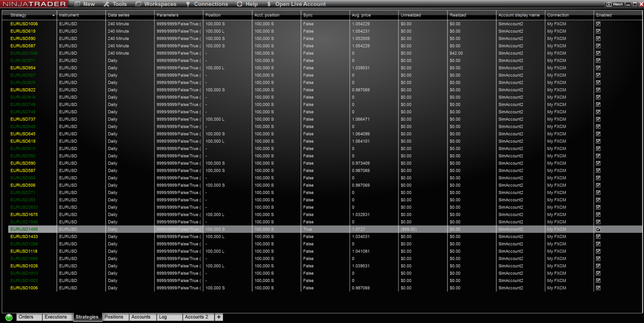The image size is (644, 323).
Task: Click the True sync value
Action: [308, 230]
